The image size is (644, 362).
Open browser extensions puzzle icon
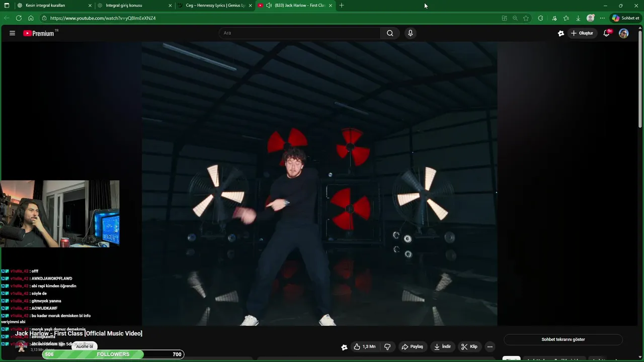(540, 18)
